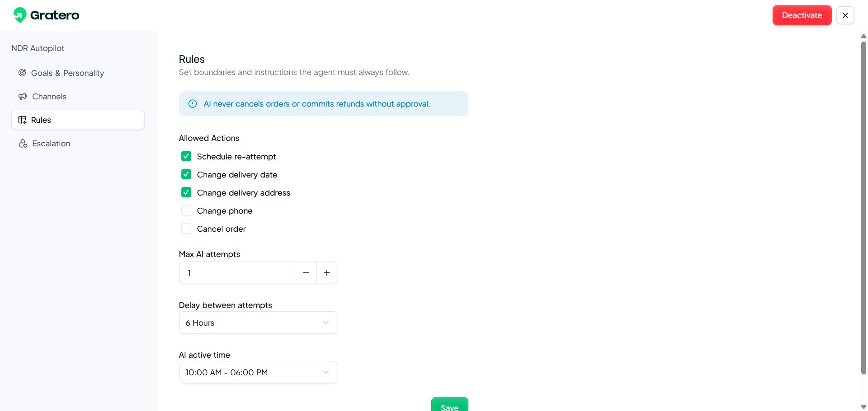
Task: Select the Goals & Personality target icon
Action: (x=23, y=73)
